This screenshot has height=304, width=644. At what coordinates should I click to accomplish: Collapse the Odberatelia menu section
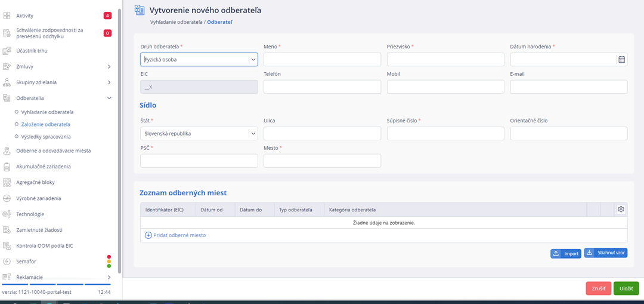(x=109, y=98)
